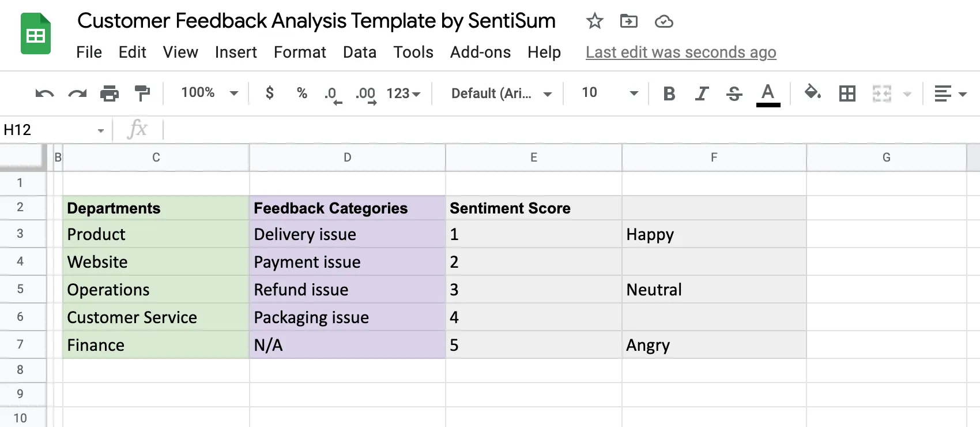Viewport: 980px width, 427px height.
Task: Select the Finance cell
Action: tap(156, 345)
